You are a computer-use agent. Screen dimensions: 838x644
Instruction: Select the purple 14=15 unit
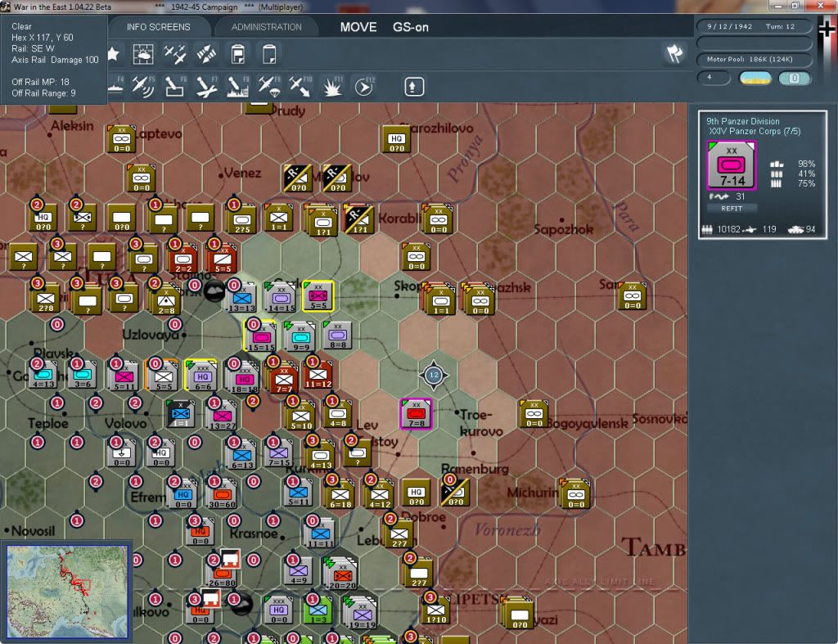[x=282, y=297]
